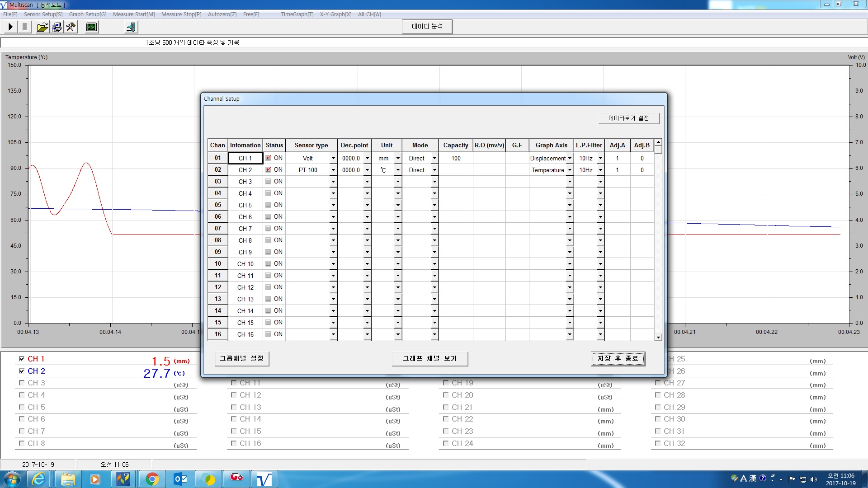This screenshot has width=868, height=488.
Task: Click CH 1 Information cell in the table
Action: (245, 158)
